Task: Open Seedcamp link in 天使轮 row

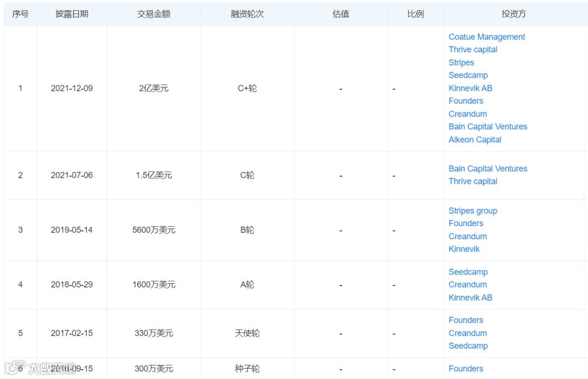Action: tap(468, 346)
